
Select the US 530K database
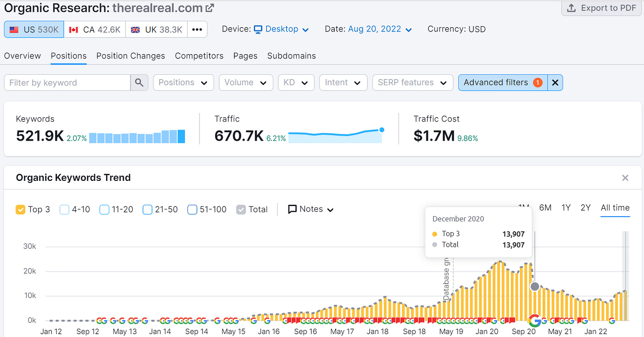[34, 30]
